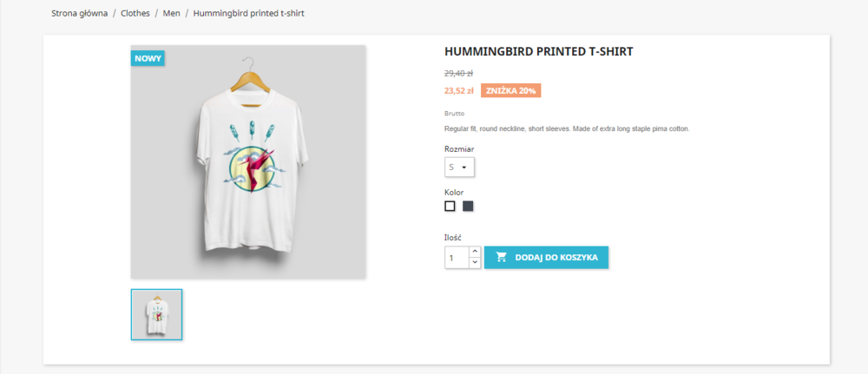Click the size dropdown arrow caret

tap(464, 167)
